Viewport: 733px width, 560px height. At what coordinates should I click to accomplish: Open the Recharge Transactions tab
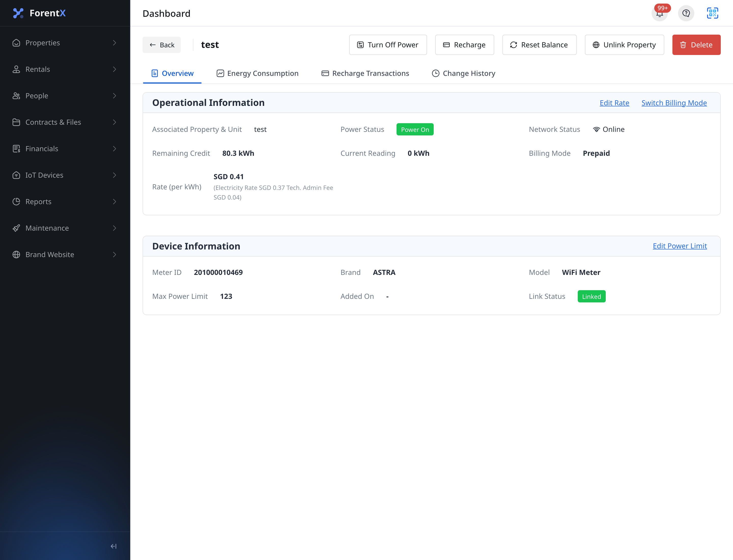click(x=365, y=73)
